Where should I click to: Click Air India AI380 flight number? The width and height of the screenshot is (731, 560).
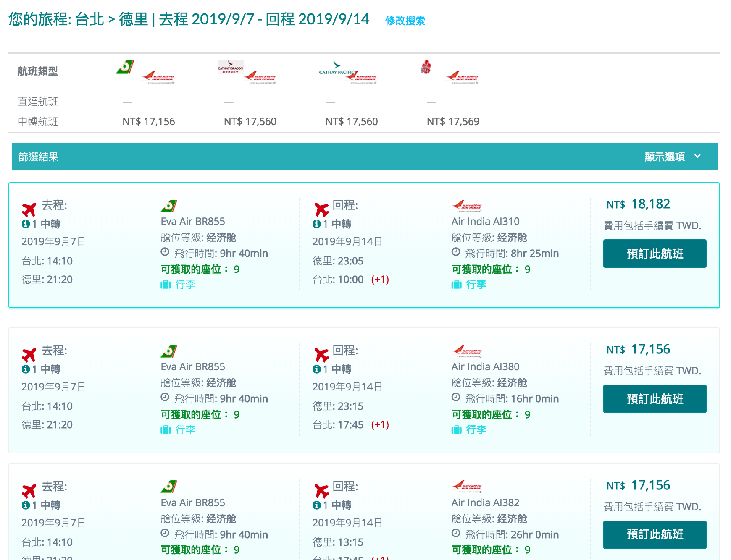click(x=485, y=367)
